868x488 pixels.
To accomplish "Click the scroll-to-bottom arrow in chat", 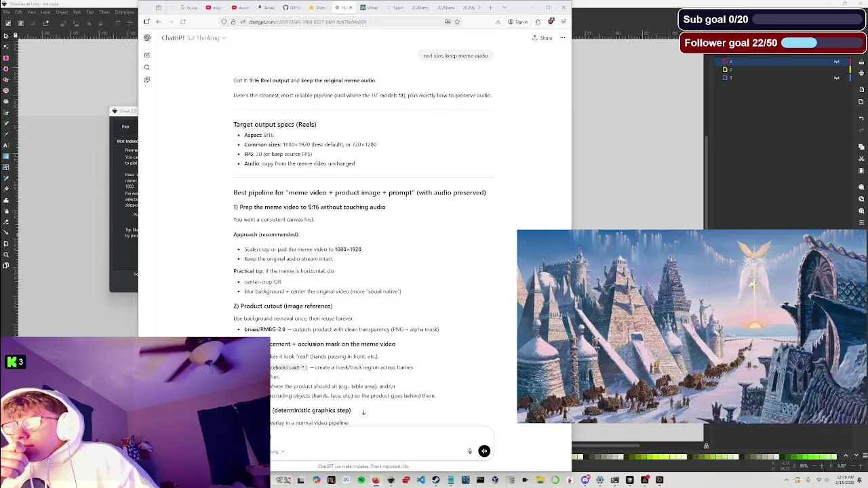I will tap(363, 412).
